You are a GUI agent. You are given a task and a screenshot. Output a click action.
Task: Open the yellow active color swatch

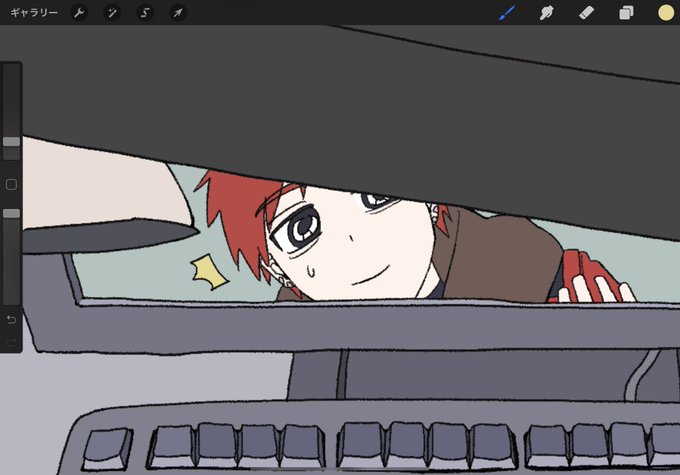pyautogui.click(x=666, y=13)
